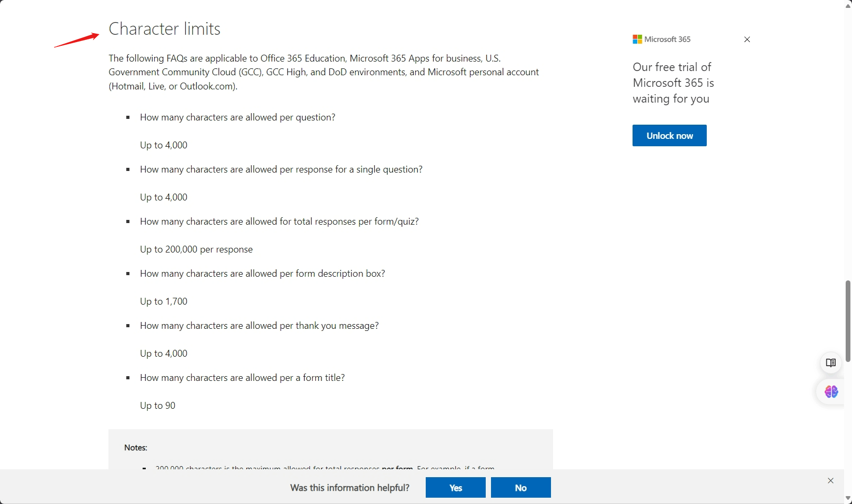Close the Microsoft 365 trial promo
The image size is (852, 504).
(x=747, y=39)
